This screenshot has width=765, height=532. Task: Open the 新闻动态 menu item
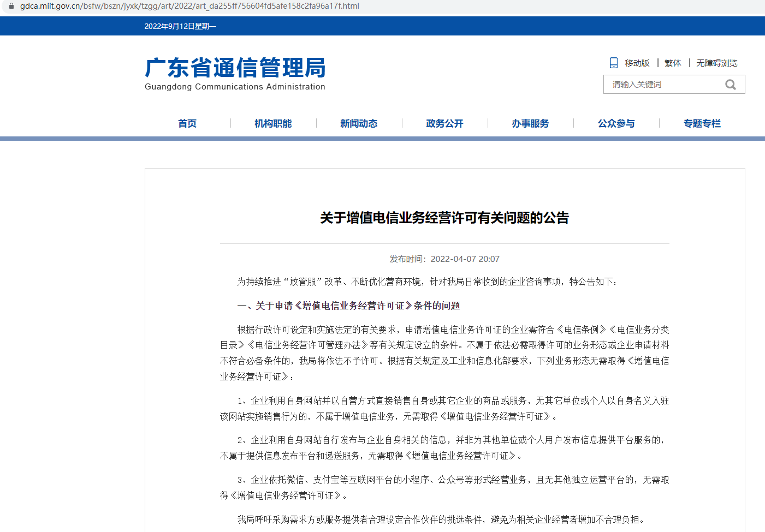[x=359, y=123]
